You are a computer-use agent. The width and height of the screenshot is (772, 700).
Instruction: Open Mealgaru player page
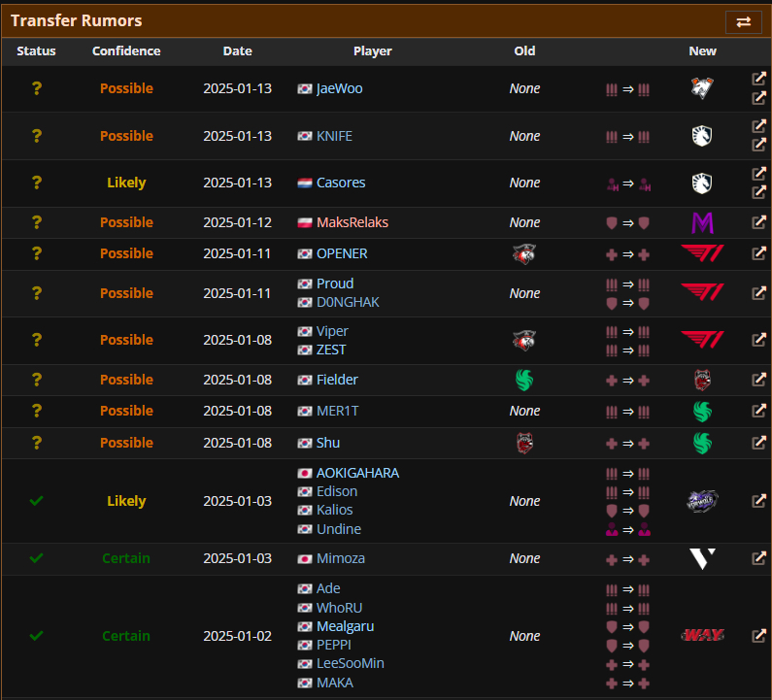[x=345, y=626]
